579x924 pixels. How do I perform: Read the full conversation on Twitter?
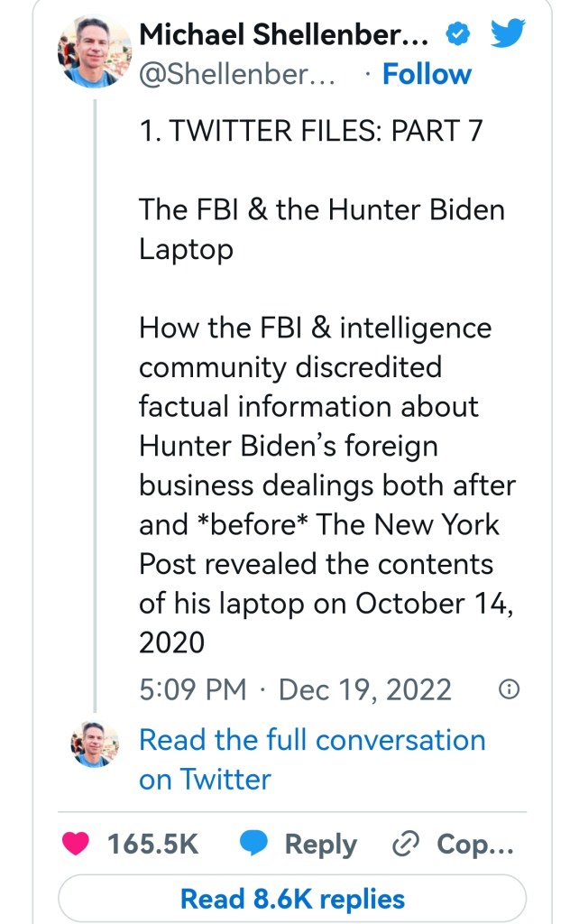(311, 759)
